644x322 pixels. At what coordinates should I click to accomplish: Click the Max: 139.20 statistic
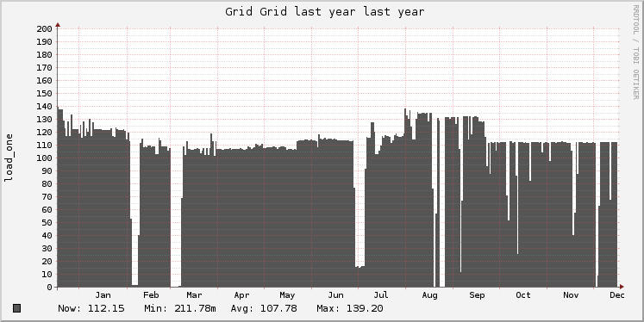pyautogui.click(x=349, y=308)
